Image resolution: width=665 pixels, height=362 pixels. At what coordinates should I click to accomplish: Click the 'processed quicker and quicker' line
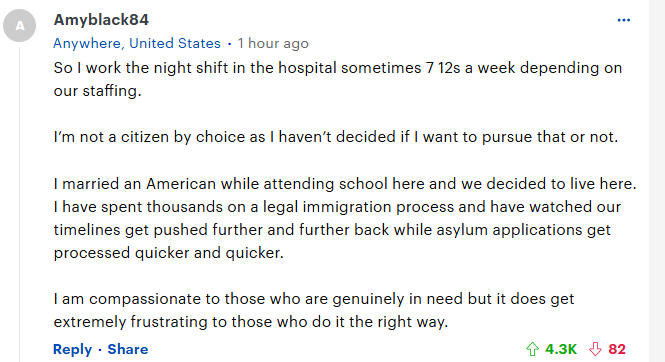point(168,253)
